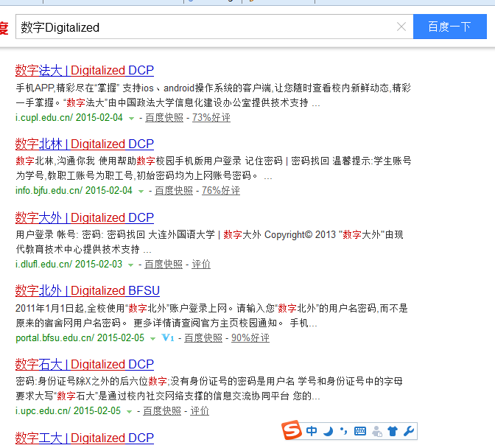Open the 数字大外 | Digitalized DCP result
Image resolution: width=495 pixels, height=448 pixels.
click(x=84, y=217)
